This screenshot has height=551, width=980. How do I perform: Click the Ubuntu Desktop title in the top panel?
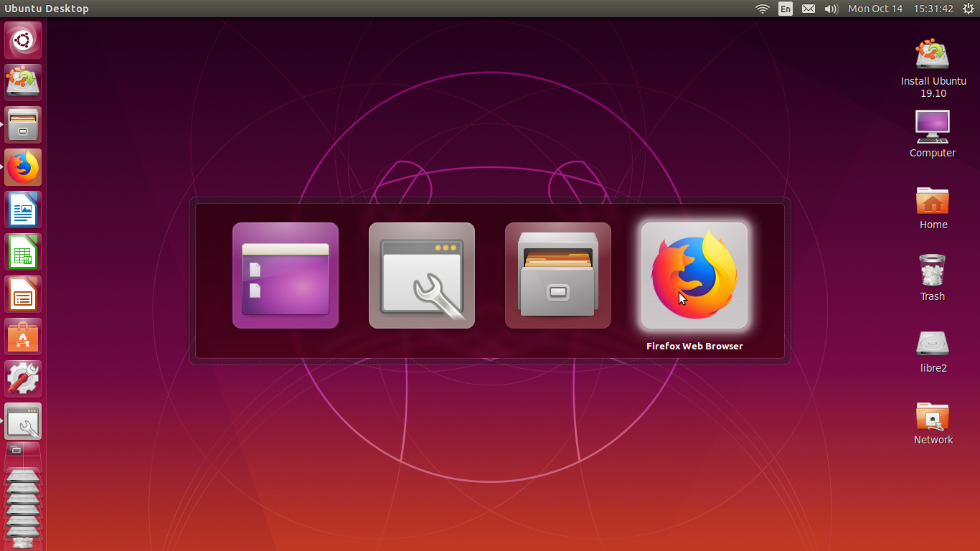[47, 9]
